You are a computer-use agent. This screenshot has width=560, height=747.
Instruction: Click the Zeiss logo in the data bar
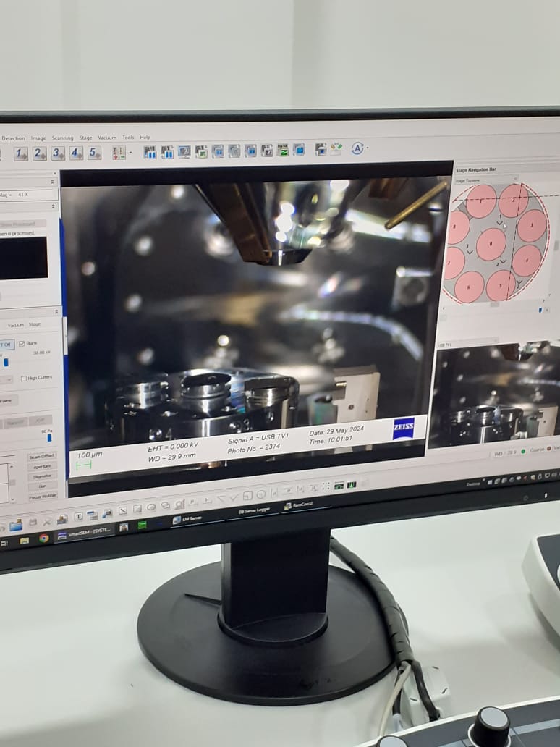click(404, 428)
